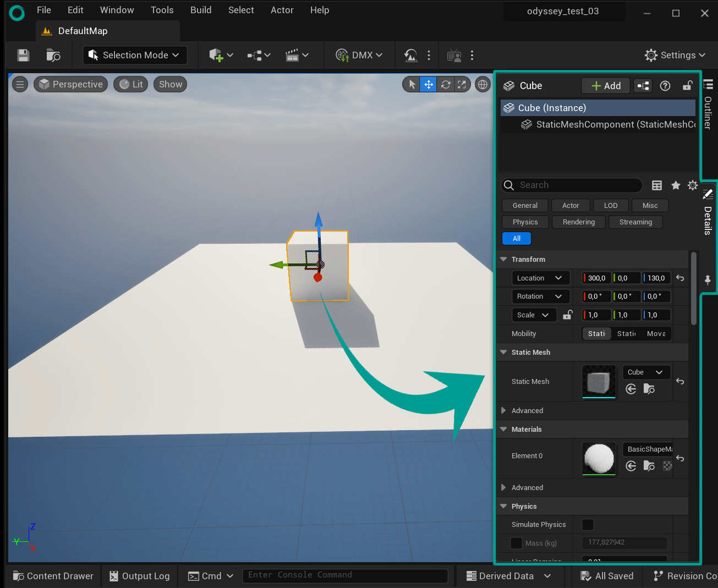Toggle world/local coordinate globe icon
The width and height of the screenshot is (718, 588).
coord(483,84)
